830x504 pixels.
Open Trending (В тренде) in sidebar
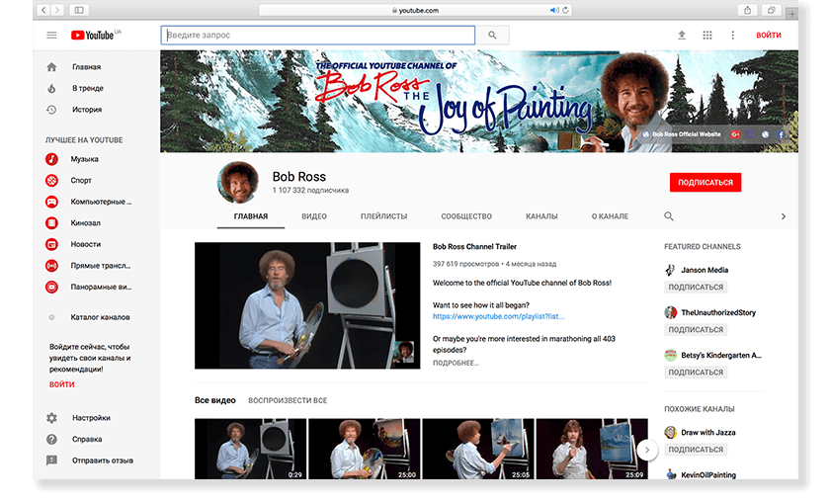87,89
